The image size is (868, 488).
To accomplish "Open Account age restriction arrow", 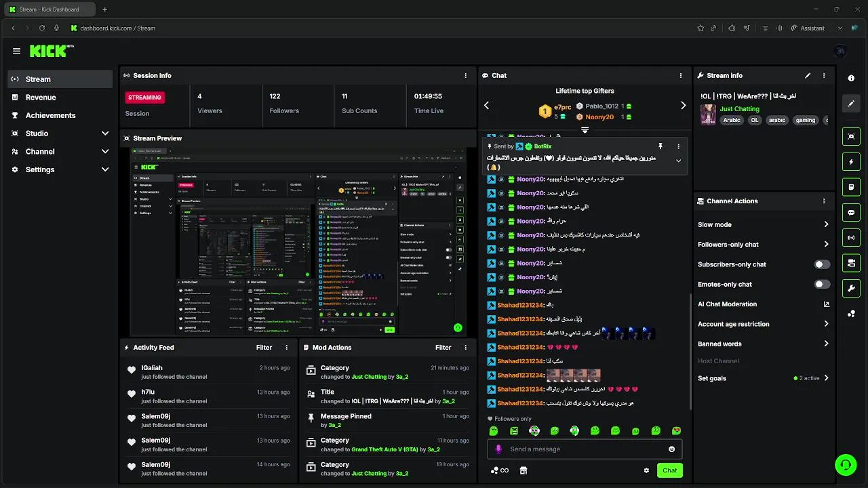I will point(826,324).
